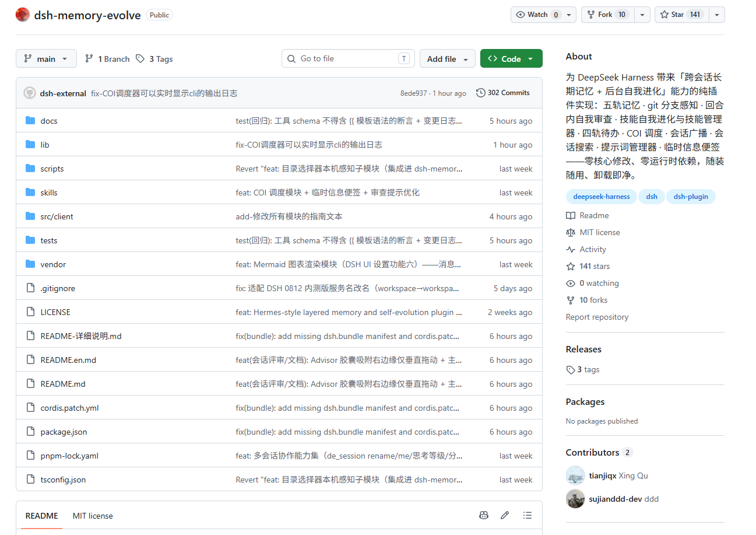
Task: Open the Report repository link
Action: point(597,317)
